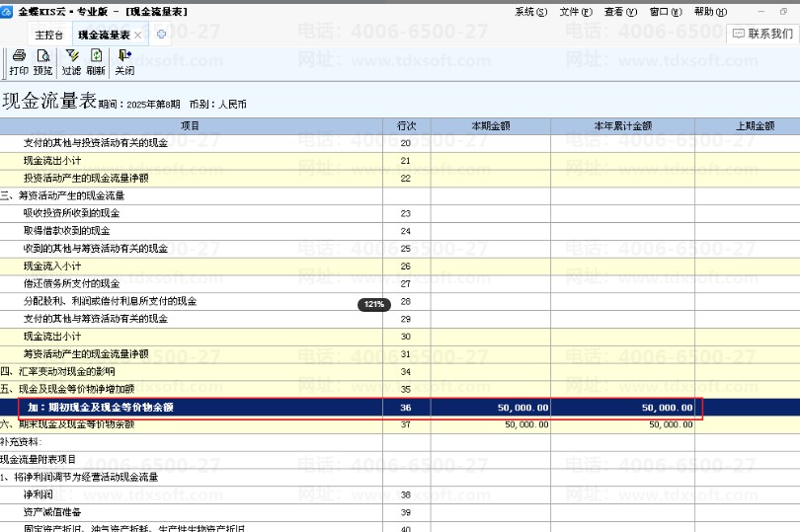800x532 pixels.
Task: Open the 帮助(H) menu
Action: click(x=710, y=11)
